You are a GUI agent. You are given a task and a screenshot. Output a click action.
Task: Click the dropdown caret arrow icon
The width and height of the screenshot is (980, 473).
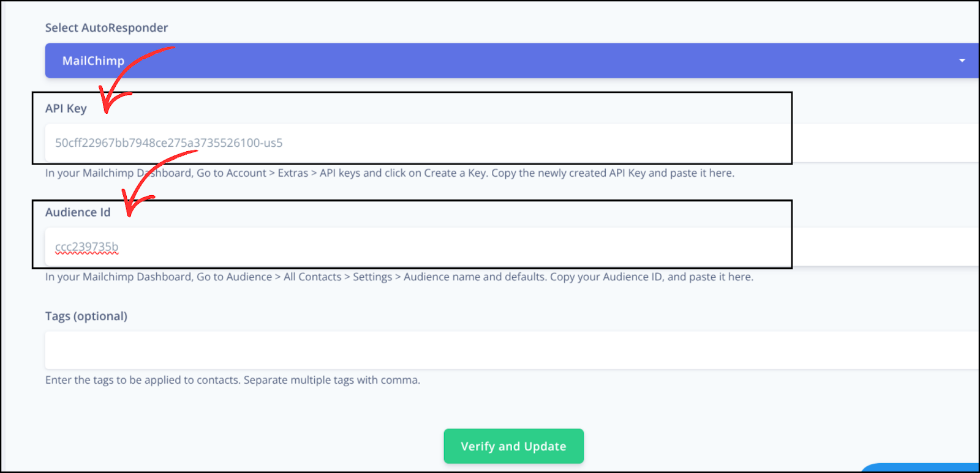pyautogui.click(x=962, y=61)
